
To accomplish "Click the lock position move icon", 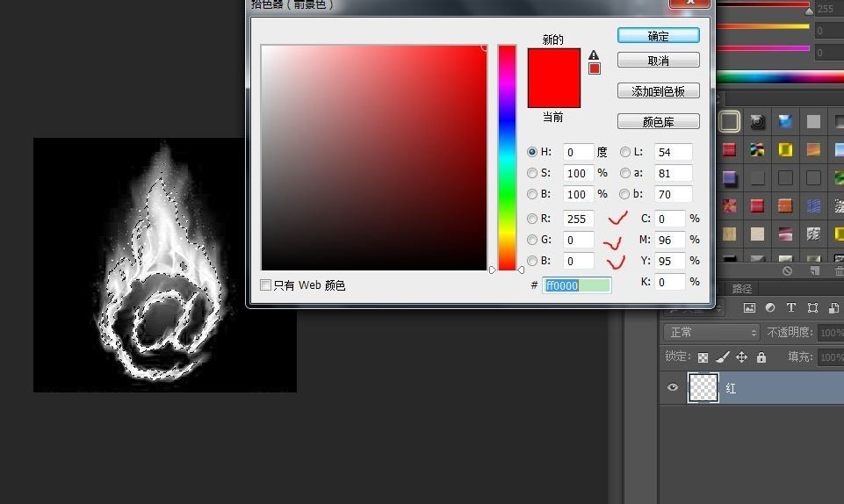I will coord(741,357).
